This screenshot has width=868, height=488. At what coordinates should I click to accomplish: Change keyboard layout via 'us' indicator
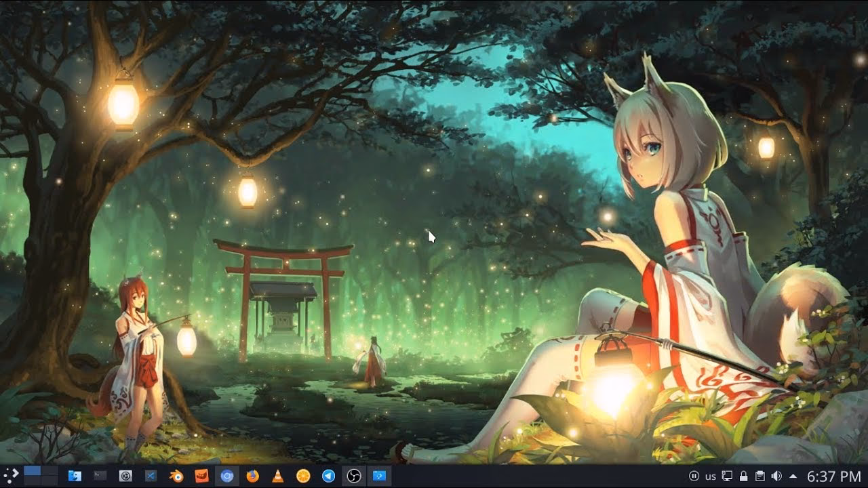tap(711, 476)
